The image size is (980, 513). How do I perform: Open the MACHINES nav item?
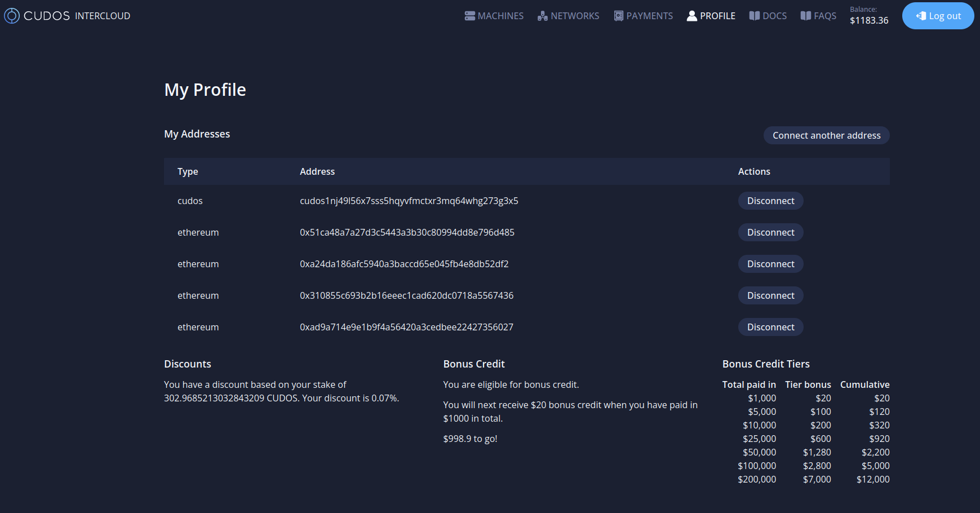click(x=494, y=16)
